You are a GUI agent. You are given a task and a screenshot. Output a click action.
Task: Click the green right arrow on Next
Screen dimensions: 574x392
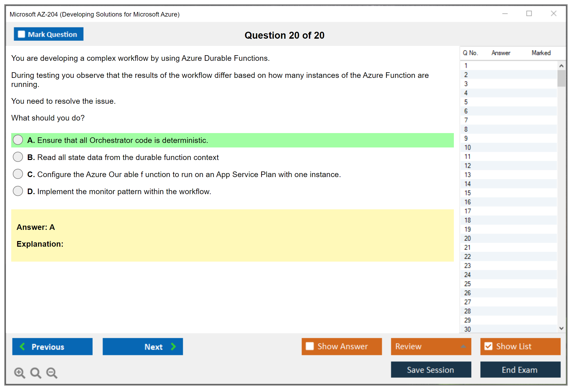pos(173,347)
